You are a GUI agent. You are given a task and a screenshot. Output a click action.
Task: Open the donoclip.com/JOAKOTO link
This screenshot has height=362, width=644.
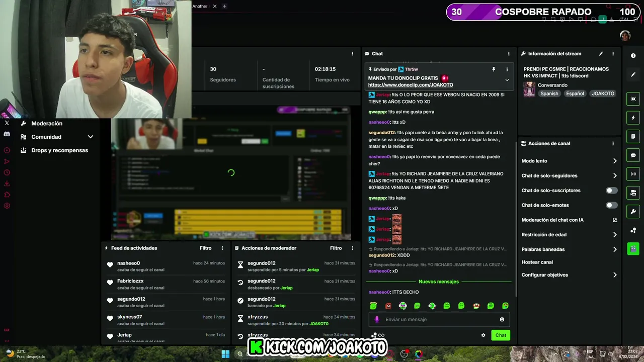click(411, 85)
